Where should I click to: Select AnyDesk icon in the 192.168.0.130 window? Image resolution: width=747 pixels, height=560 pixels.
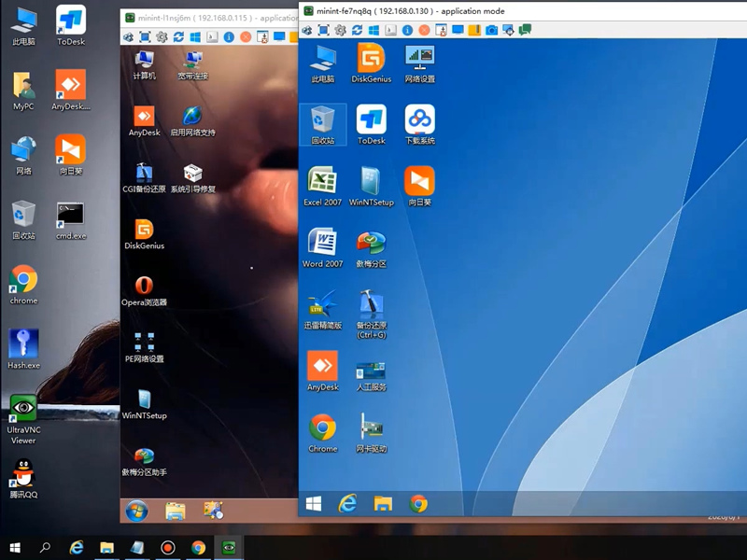coord(322,371)
